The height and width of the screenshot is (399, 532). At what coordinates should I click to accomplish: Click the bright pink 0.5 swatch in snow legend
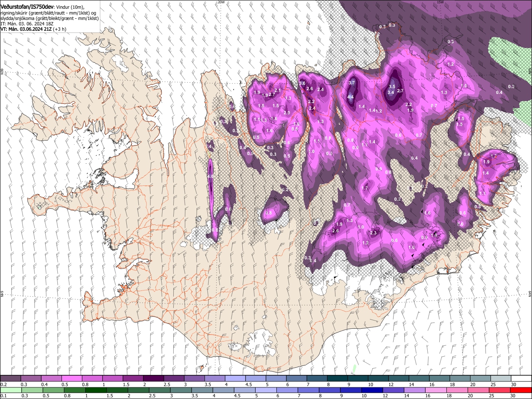coord(71,379)
